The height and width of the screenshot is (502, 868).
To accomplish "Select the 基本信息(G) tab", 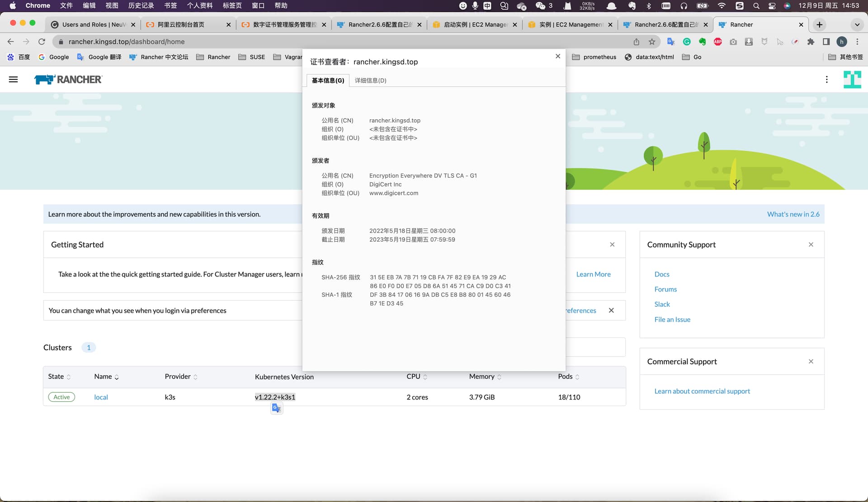I will [x=328, y=80].
